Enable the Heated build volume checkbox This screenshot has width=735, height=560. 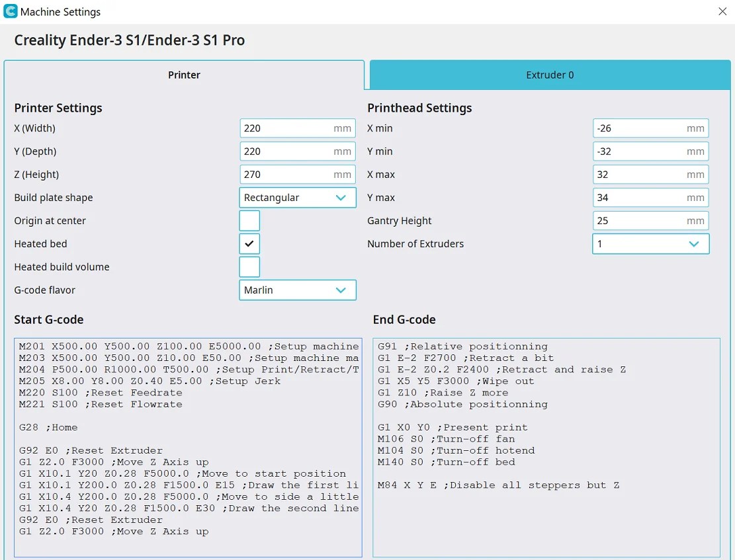(x=249, y=266)
